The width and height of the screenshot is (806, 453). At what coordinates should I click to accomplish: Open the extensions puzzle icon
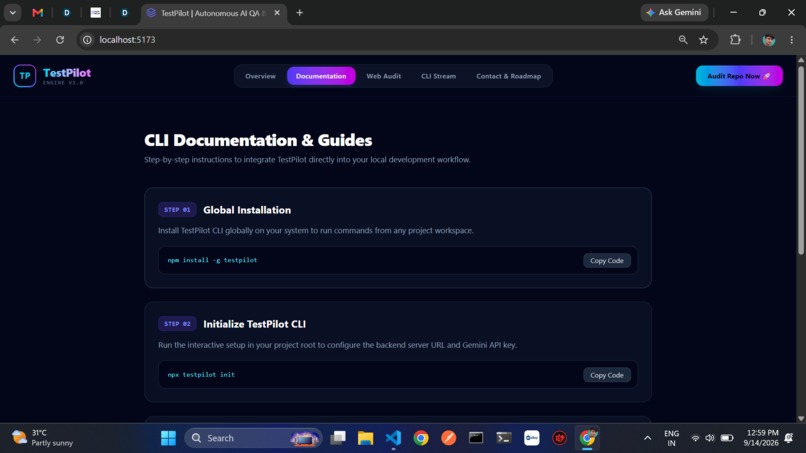tap(736, 40)
